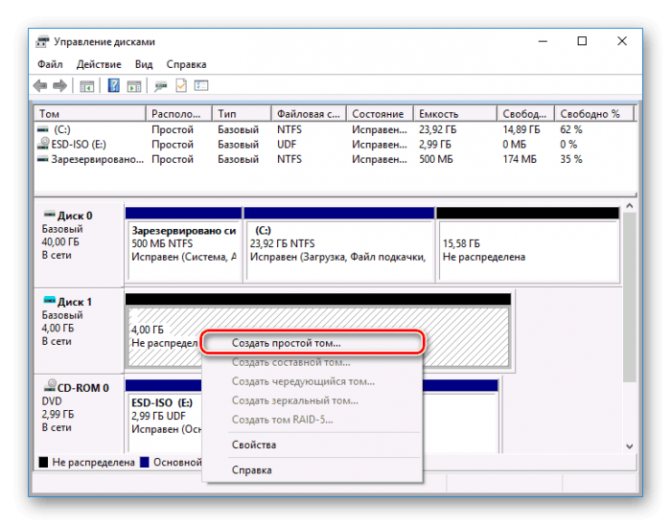Click the 500 МБ capacity cell

pyautogui.click(x=436, y=160)
